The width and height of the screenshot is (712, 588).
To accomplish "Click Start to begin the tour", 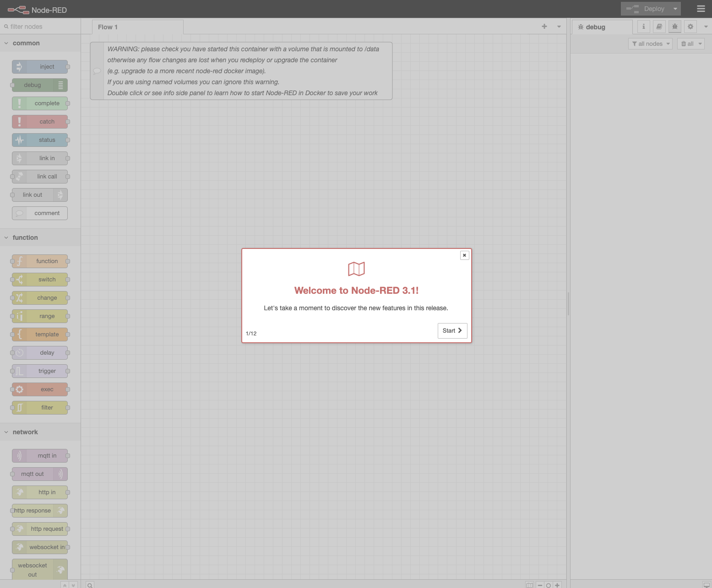I will [x=452, y=331].
